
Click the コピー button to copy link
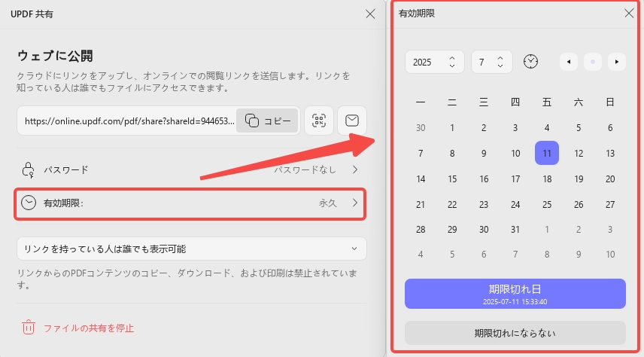267,121
